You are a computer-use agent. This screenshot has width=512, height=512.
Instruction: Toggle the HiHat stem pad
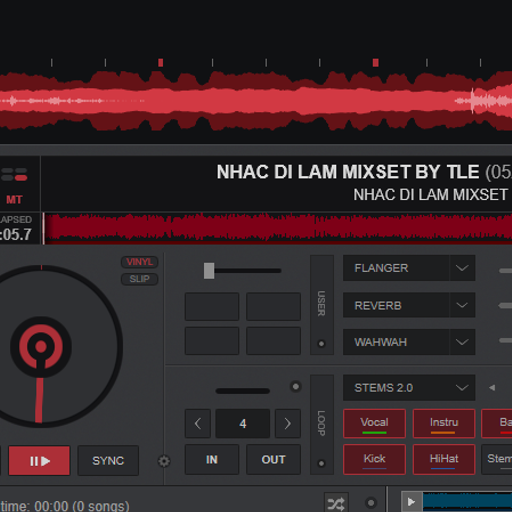[444, 459]
